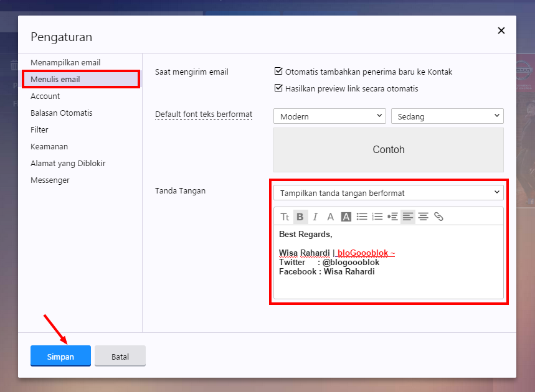
Task: Click inside the signature text area
Action: click(x=389, y=262)
